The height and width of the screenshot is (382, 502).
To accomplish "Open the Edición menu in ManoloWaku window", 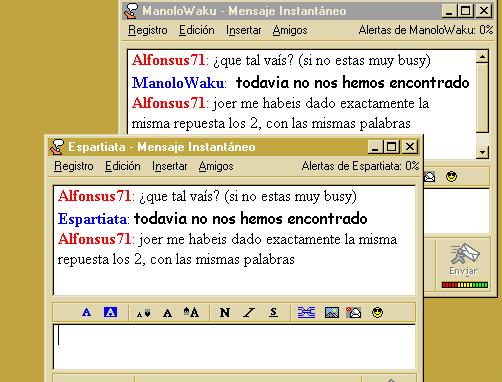I will (x=197, y=30).
